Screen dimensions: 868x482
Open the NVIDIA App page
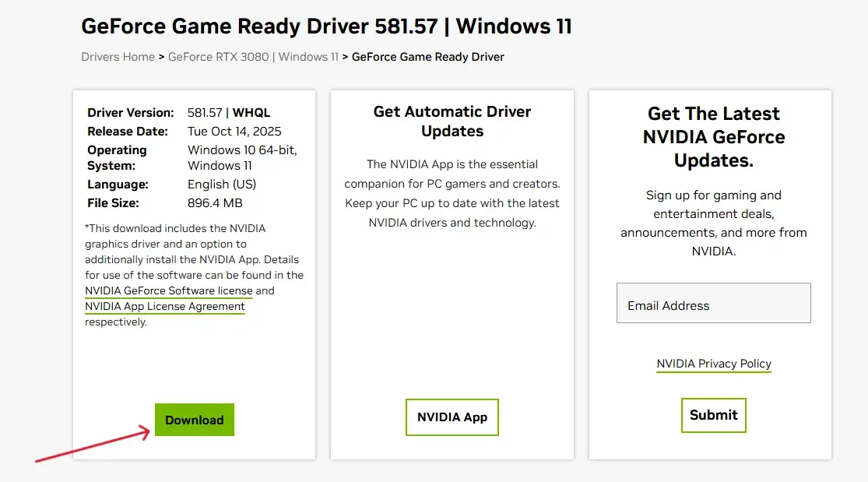(x=452, y=417)
